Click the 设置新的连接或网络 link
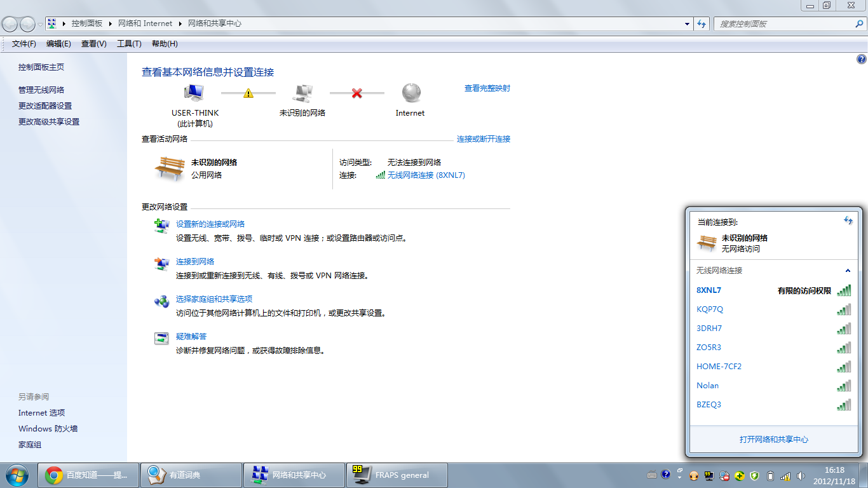This screenshot has height=488, width=868. click(210, 224)
